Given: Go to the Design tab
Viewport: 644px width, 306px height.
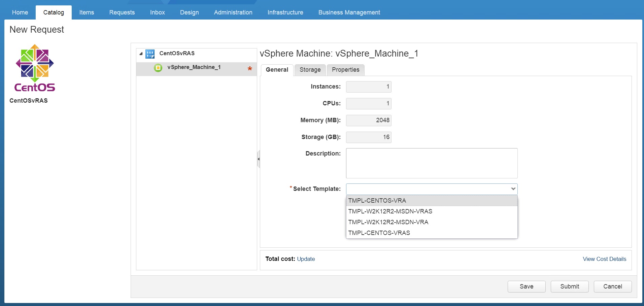Looking at the screenshot, I should (x=189, y=12).
